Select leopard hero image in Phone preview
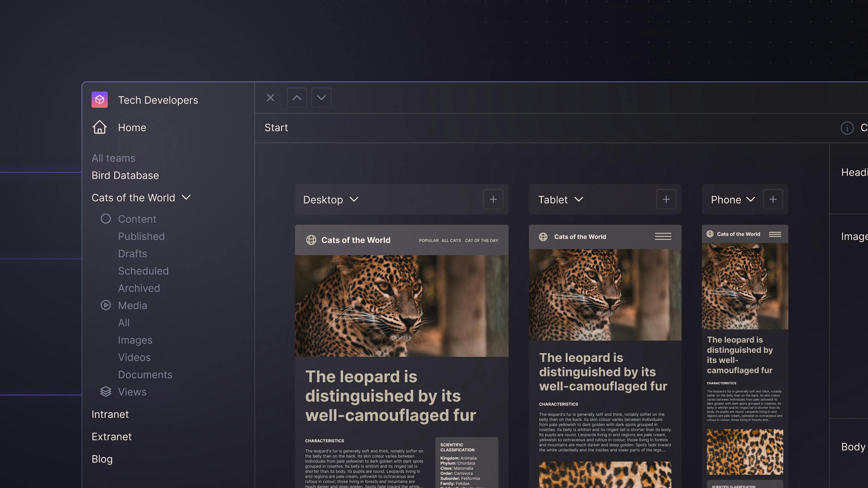The image size is (868, 488). [745, 286]
